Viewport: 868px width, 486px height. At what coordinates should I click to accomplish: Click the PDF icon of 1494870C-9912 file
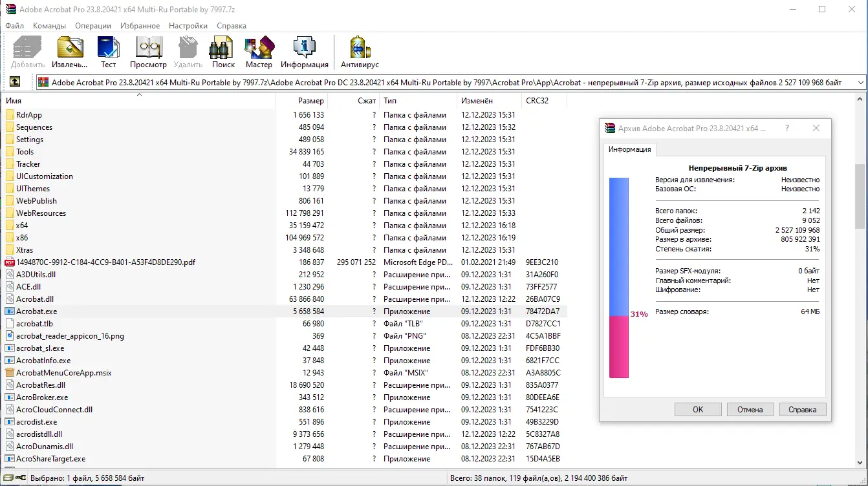point(10,262)
